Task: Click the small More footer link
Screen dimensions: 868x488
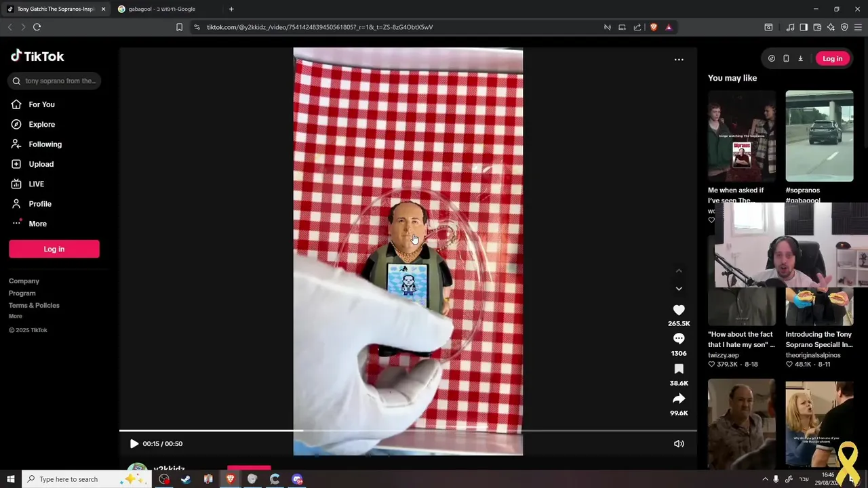Action: 15,316
